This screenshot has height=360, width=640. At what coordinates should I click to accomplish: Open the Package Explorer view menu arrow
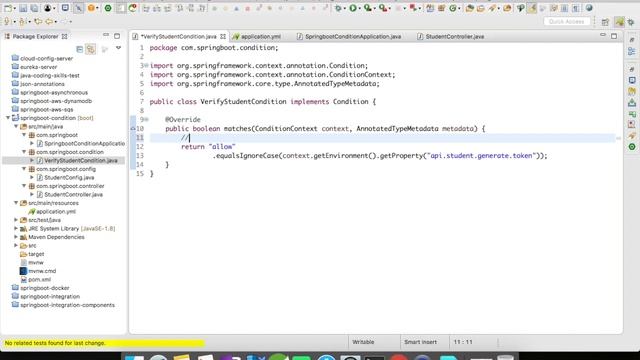(118, 49)
